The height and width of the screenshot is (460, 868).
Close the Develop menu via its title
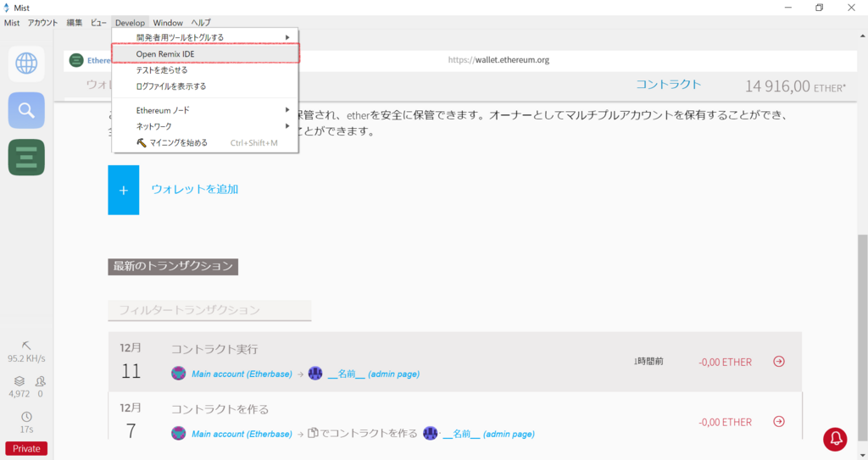(130, 23)
